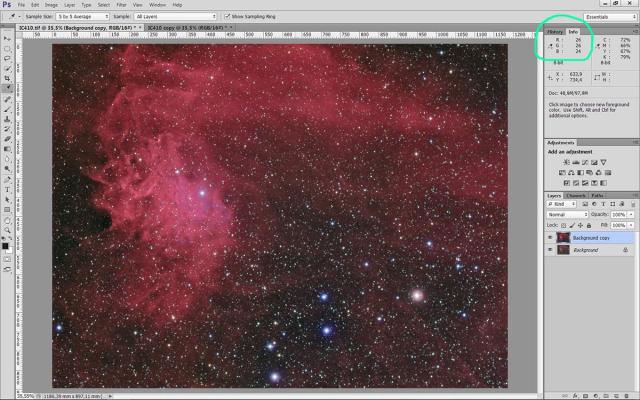Hide the Background copy layer
640x400 pixels.
coord(552,238)
